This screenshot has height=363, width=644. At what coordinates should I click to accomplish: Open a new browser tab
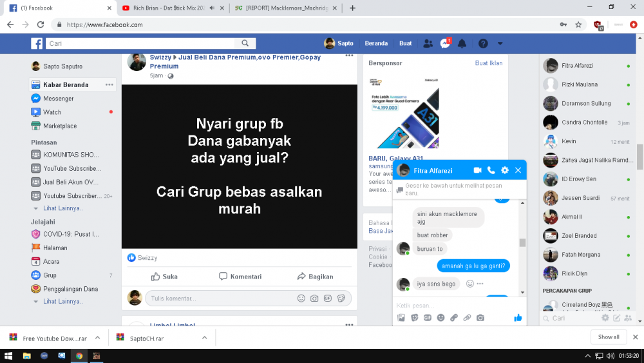click(x=352, y=8)
